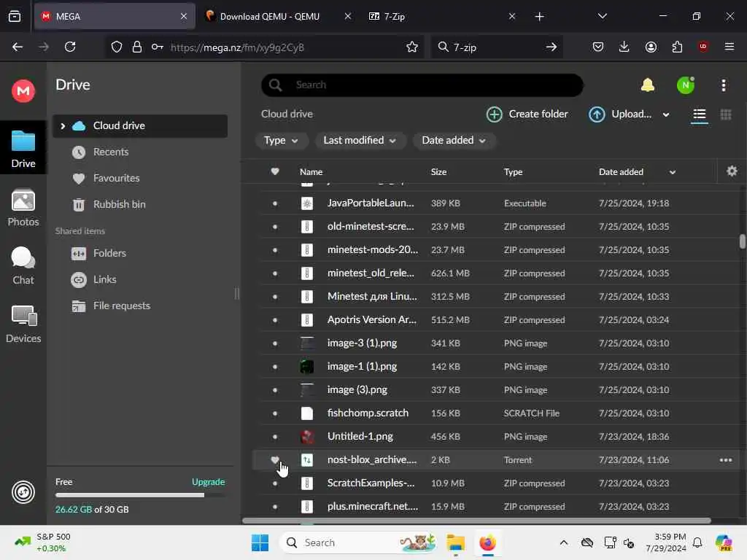Viewport: 747px width, 560px height.
Task: Click the Upgrade storage link
Action: pyautogui.click(x=208, y=482)
